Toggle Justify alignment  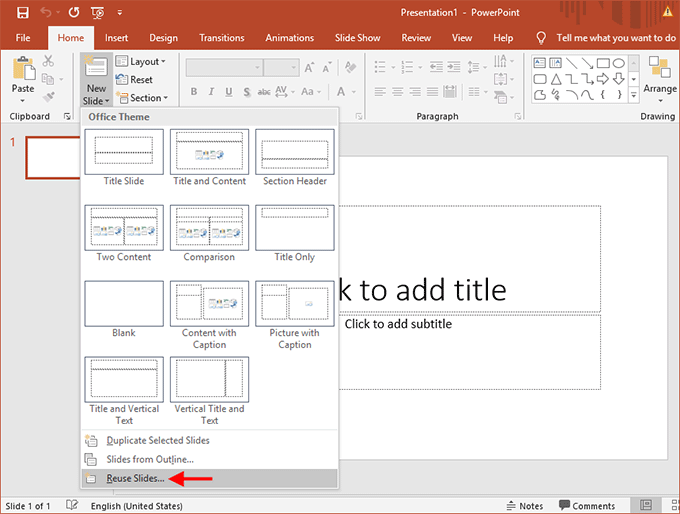tap(432, 92)
